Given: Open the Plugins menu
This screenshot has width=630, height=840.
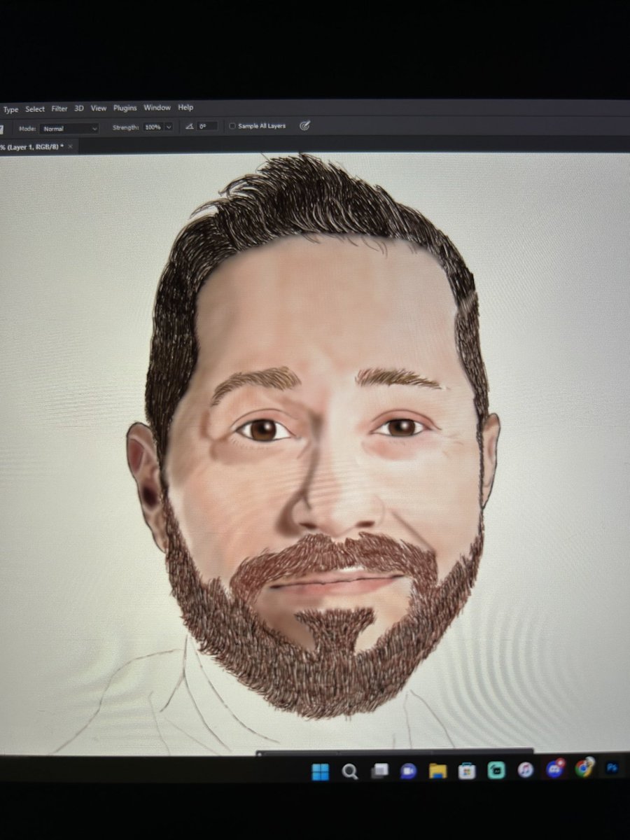Looking at the screenshot, I should 125,108.
